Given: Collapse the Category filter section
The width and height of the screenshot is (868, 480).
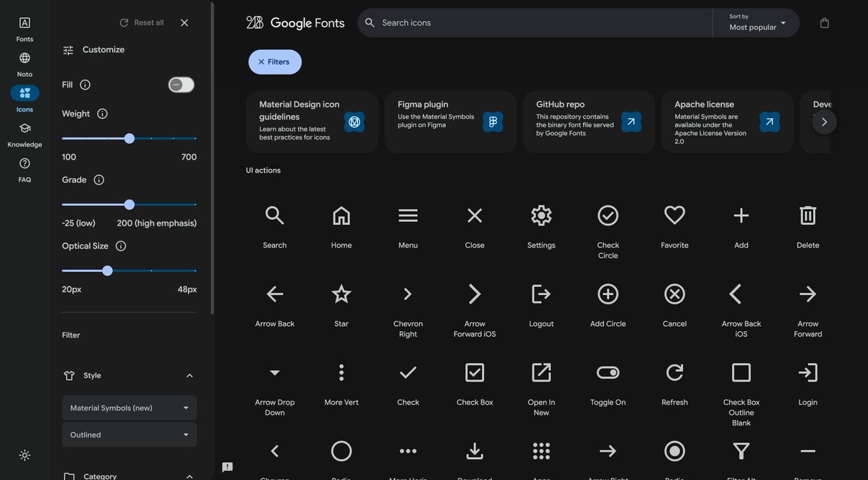Looking at the screenshot, I should click(190, 476).
